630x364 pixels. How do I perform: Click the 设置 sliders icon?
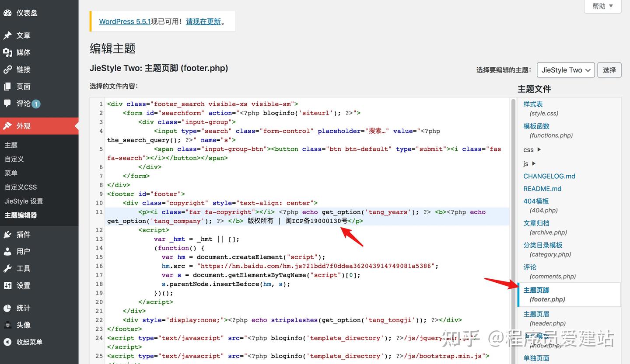(x=7, y=286)
